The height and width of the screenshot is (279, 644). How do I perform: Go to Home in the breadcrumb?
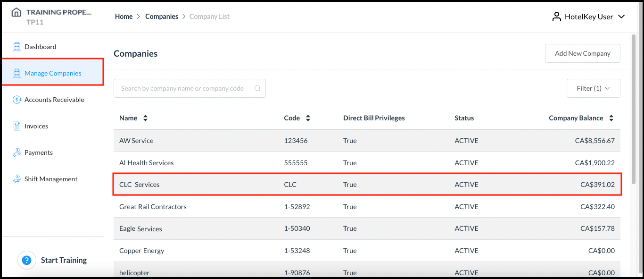[x=124, y=17]
